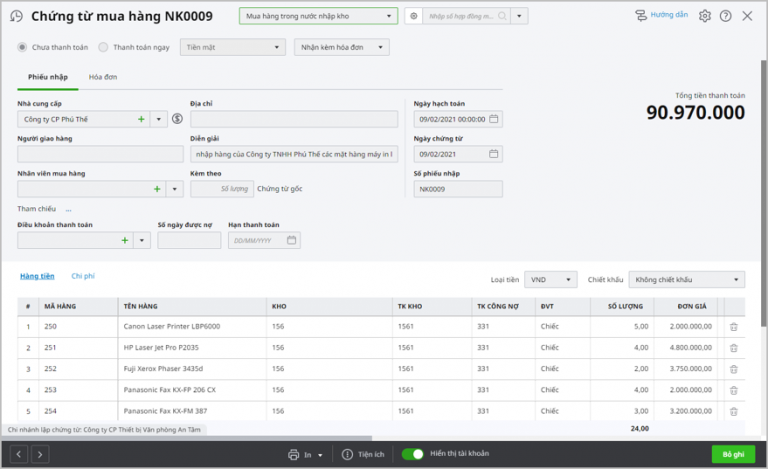Switch to the Phiếu nhập tab
Viewport: 768px width, 469px height.
coord(48,77)
